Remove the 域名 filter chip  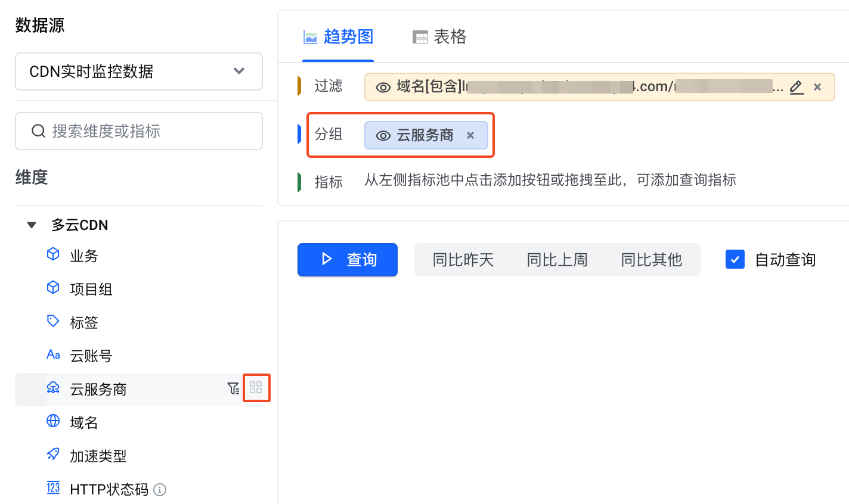(x=817, y=87)
